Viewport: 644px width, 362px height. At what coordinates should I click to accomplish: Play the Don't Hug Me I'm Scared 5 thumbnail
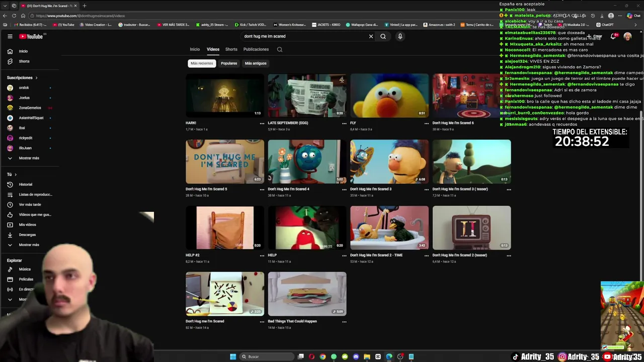(x=224, y=161)
